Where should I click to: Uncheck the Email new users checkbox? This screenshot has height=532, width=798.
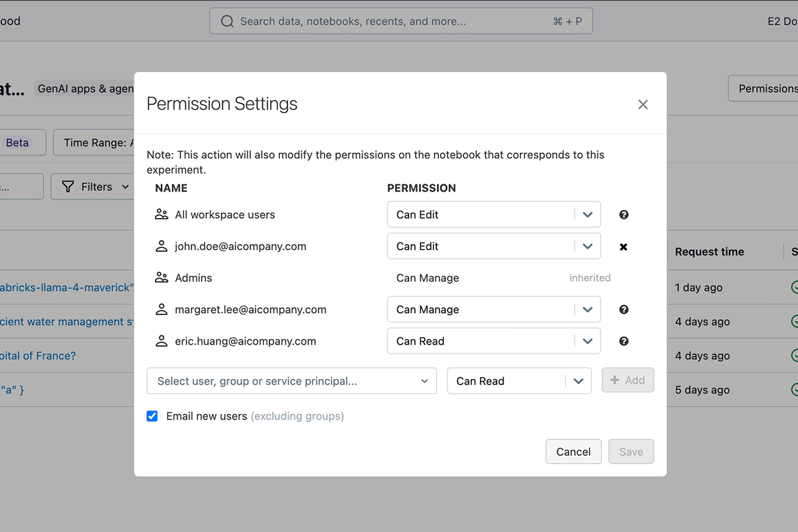pyautogui.click(x=152, y=416)
